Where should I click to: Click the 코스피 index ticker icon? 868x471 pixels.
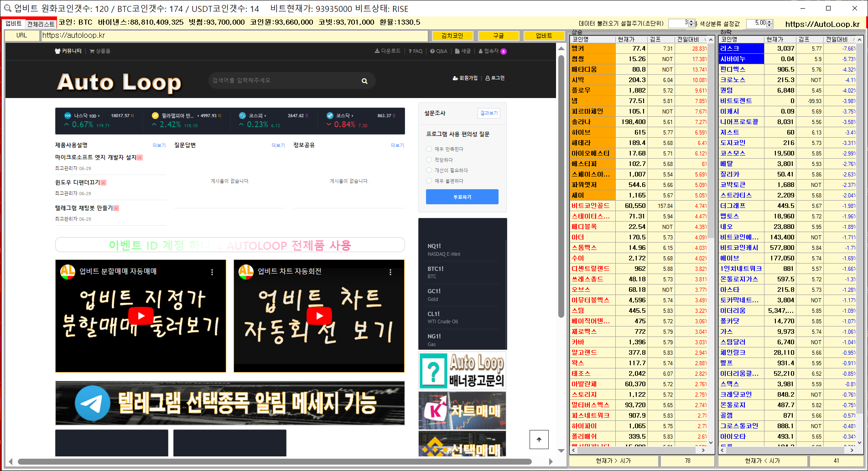click(x=242, y=115)
